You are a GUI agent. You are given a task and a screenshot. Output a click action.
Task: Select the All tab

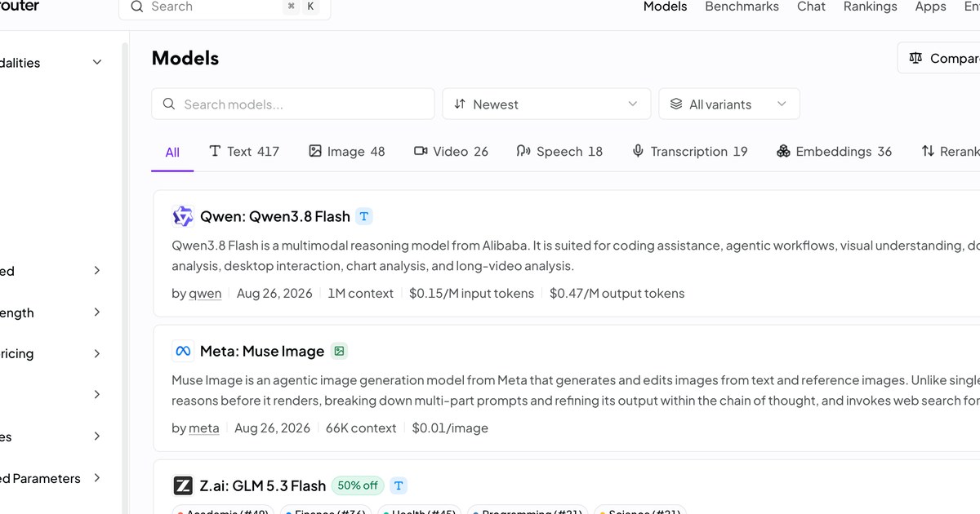[x=172, y=152]
